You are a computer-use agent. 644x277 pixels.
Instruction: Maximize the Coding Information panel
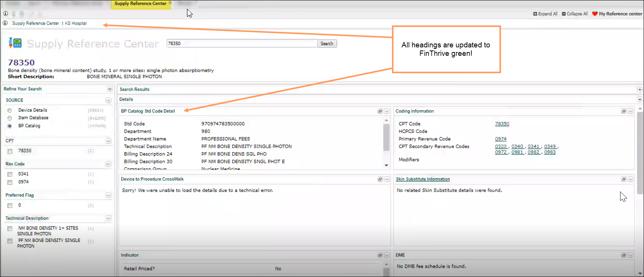[x=624, y=111]
